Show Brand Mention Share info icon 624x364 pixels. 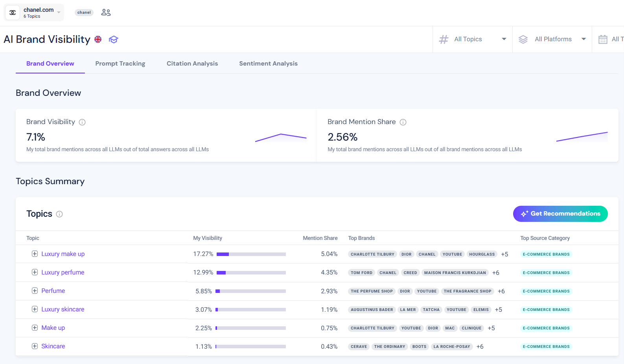coord(403,122)
